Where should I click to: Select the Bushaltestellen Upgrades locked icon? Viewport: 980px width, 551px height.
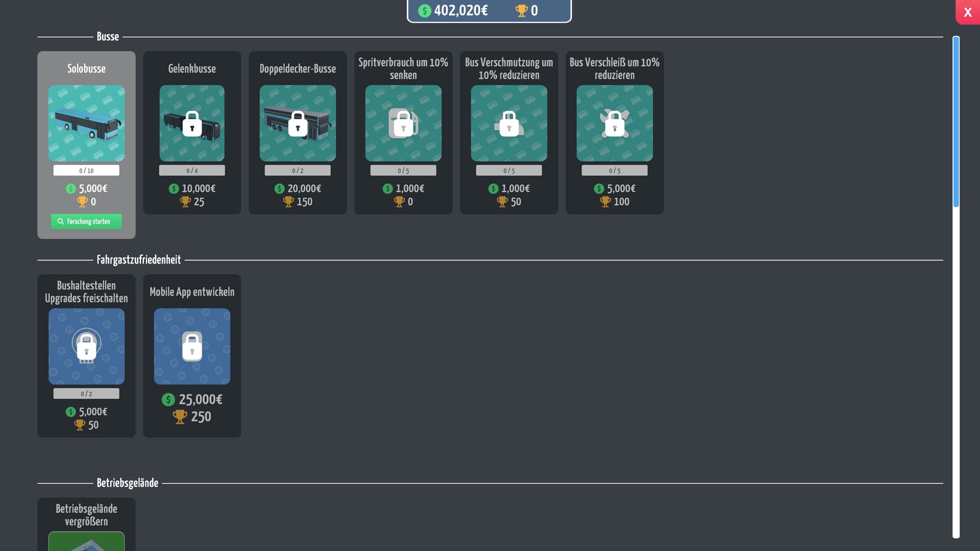coord(86,346)
